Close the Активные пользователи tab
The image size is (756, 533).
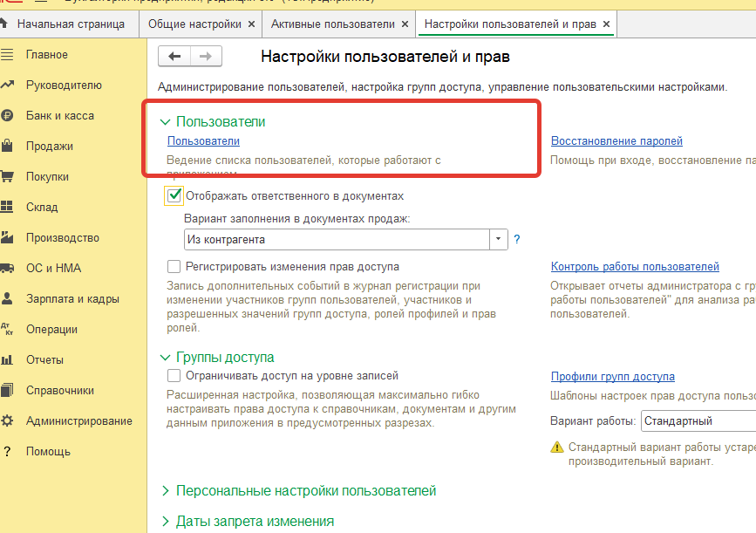tap(405, 24)
